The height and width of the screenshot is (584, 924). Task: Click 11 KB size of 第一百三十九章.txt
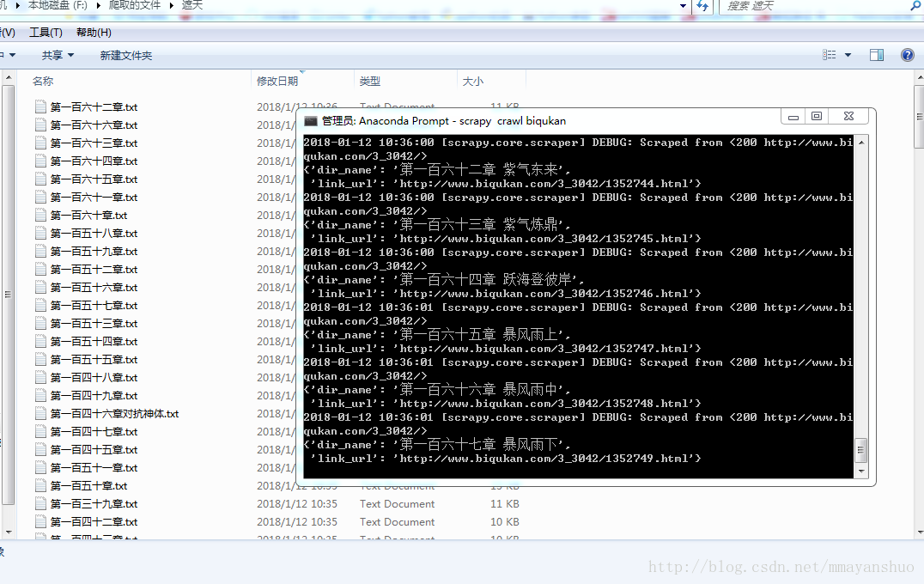click(x=504, y=504)
